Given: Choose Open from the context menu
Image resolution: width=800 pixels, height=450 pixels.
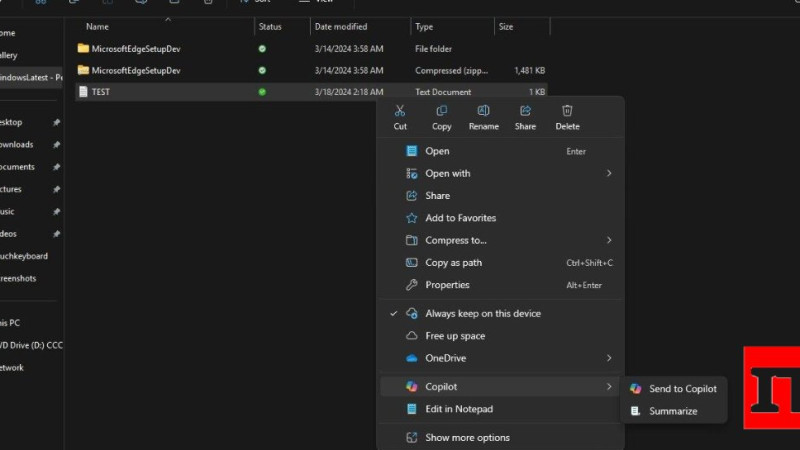Looking at the screenshot, I should [500, 151].
